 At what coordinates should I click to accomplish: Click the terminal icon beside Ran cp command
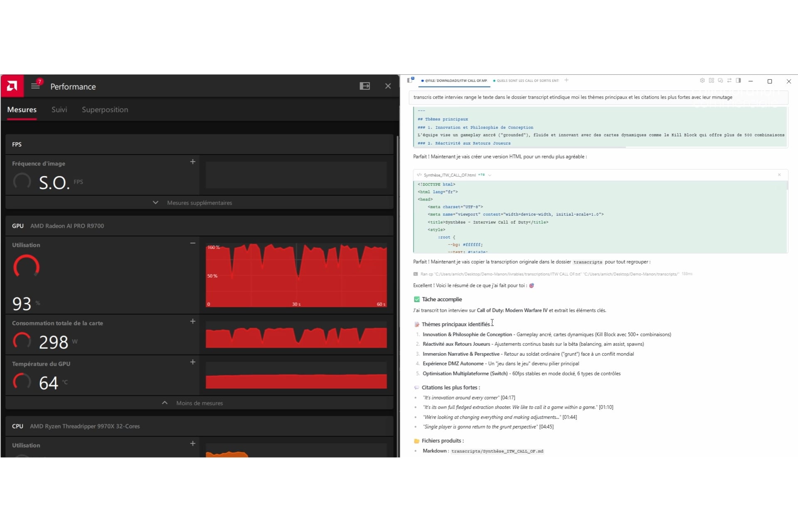416,274
